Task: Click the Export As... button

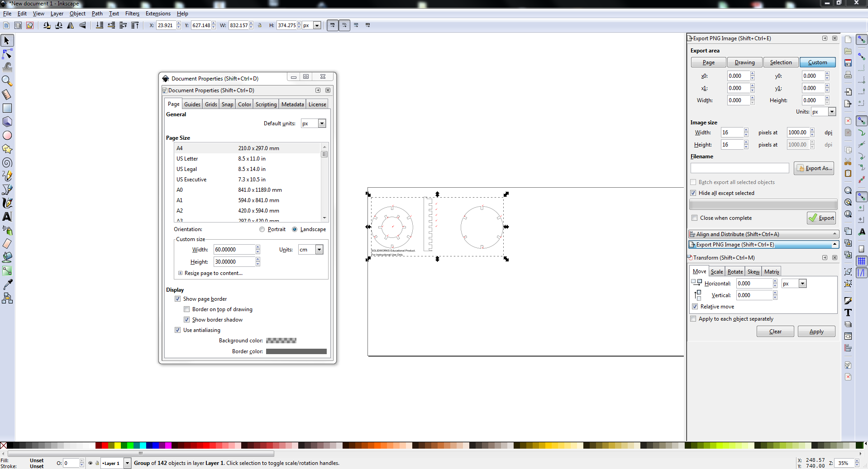Action: pos(814,168)
